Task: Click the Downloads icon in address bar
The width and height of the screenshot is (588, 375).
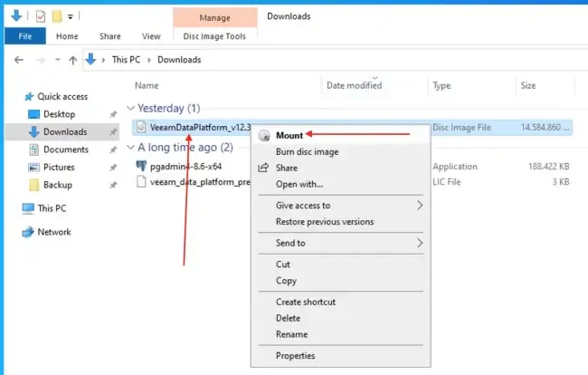Action: [x=90, y=59]
